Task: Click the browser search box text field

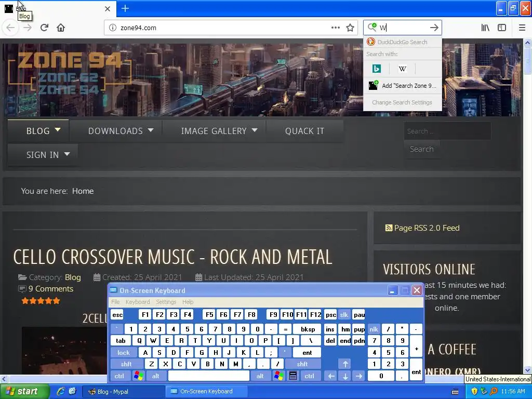Action: click(403, 28)
